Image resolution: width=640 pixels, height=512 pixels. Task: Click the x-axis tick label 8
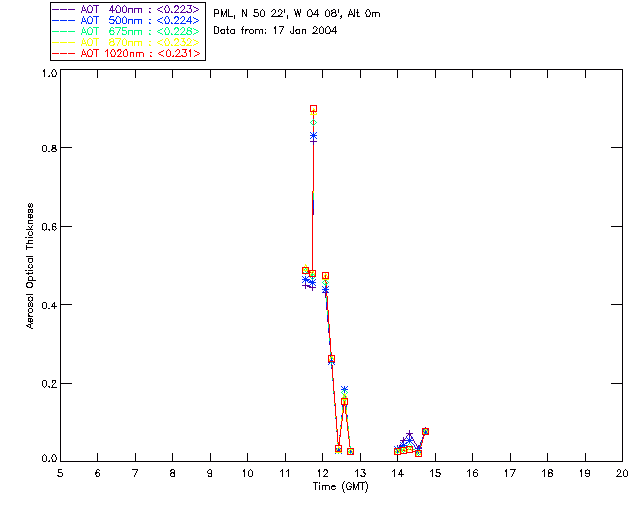(x=173, y=473)
